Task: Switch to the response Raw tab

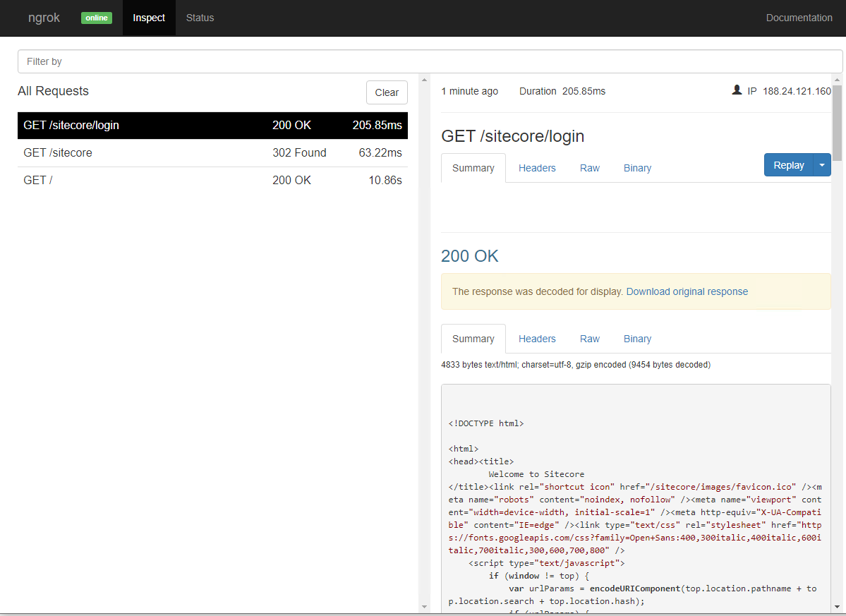Action: 589,339
